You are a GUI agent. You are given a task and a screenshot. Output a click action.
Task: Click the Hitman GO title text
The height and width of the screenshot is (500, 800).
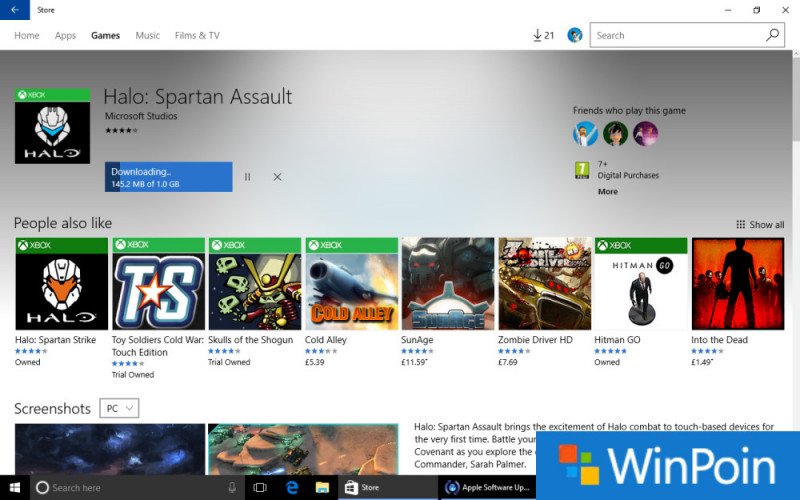(617, 340)
